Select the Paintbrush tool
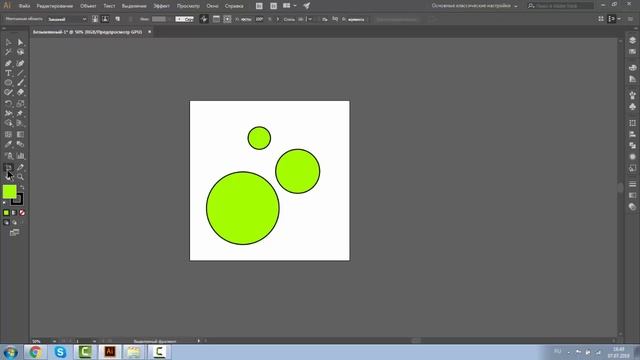 coord(20,83)
